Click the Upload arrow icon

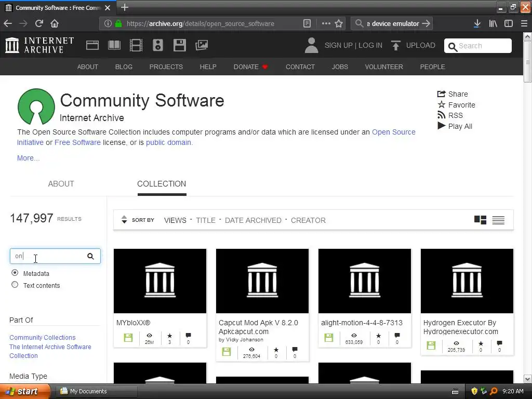coord(395,46)
